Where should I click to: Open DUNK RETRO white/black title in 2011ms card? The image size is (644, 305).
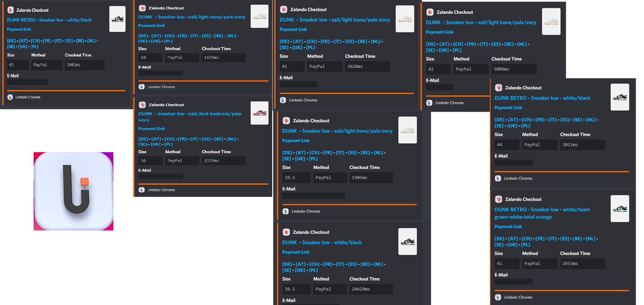543,98
